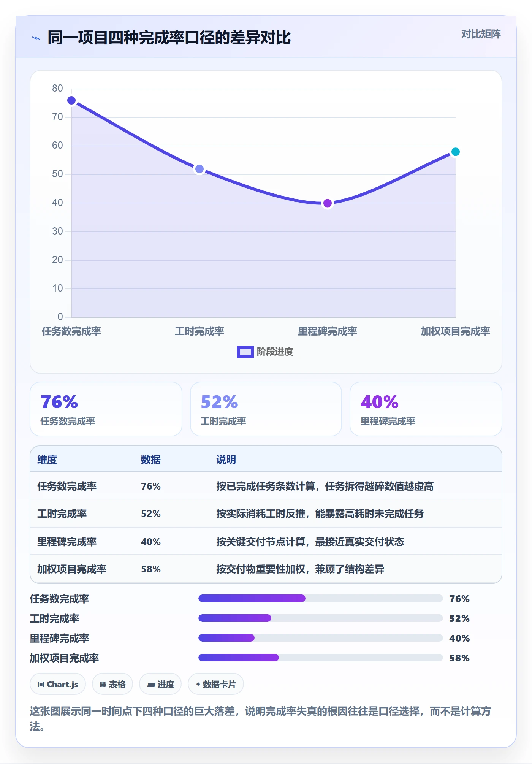Click the footer caption starting with 这张图展示
This screenshot has height=764, width=532.
click(260, 718)
